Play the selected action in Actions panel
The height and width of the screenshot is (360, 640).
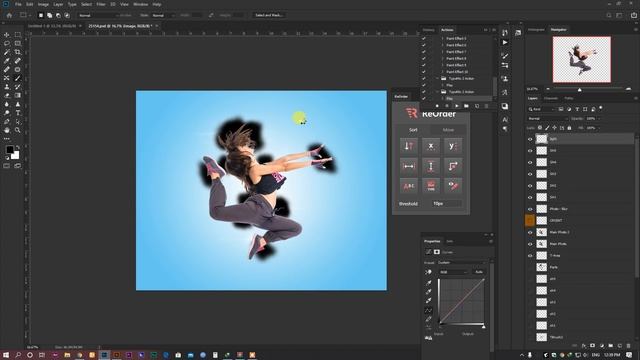pyautogui.click(x=456, y=106)
